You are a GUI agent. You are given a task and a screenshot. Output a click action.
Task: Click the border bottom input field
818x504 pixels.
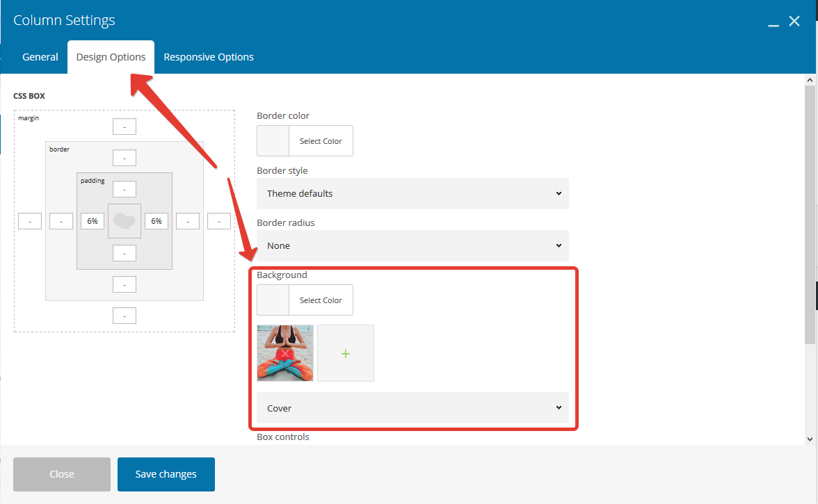pyautogui.click(x=125, y=284)
